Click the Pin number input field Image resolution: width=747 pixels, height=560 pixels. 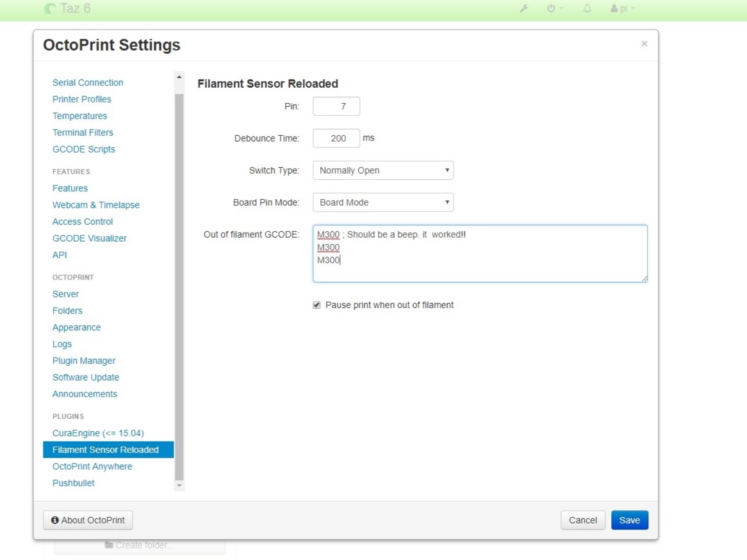336,106
